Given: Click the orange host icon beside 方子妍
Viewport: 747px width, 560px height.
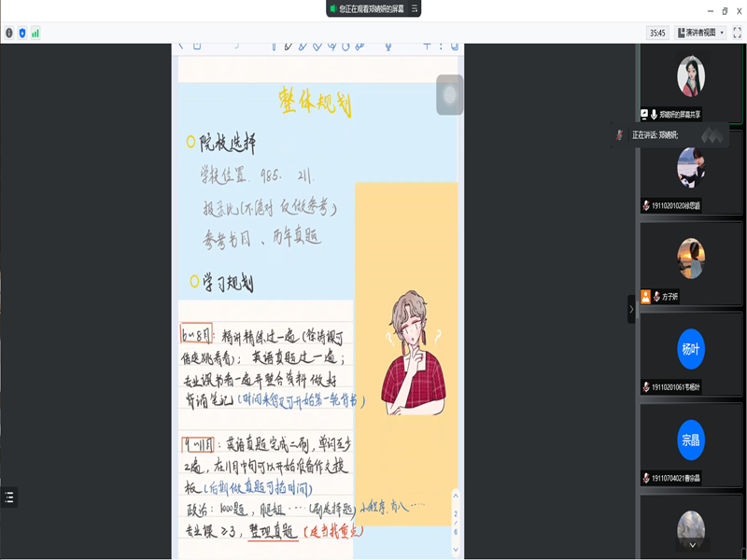Looking at the screenshot, I should coord(645,296).
